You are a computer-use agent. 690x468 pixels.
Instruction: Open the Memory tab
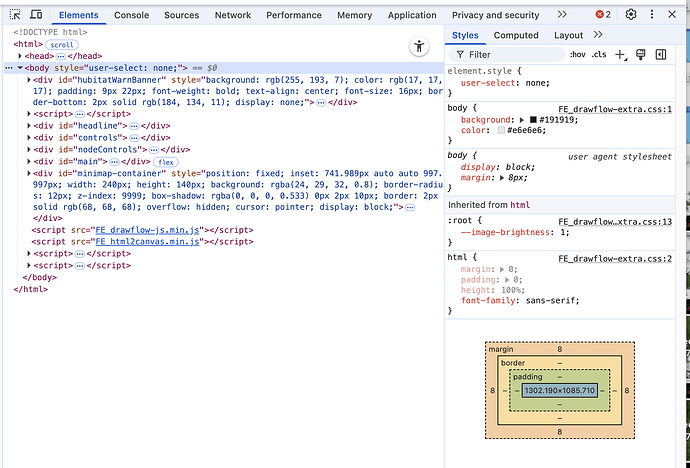[x=355, y=15]
